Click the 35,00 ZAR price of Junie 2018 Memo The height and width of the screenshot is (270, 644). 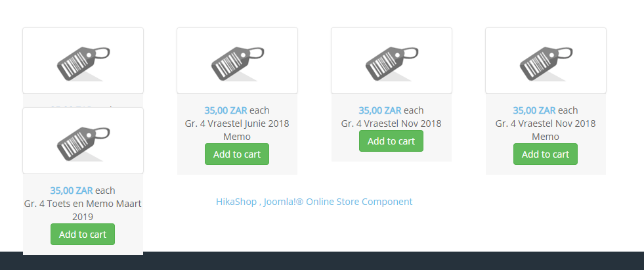[226, 110]
